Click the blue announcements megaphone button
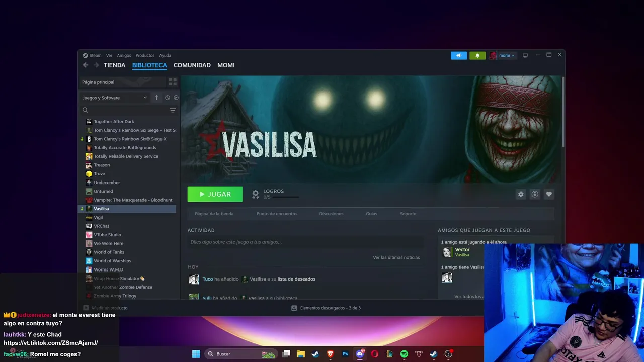644x362 pixels. (x=459, y=55)
